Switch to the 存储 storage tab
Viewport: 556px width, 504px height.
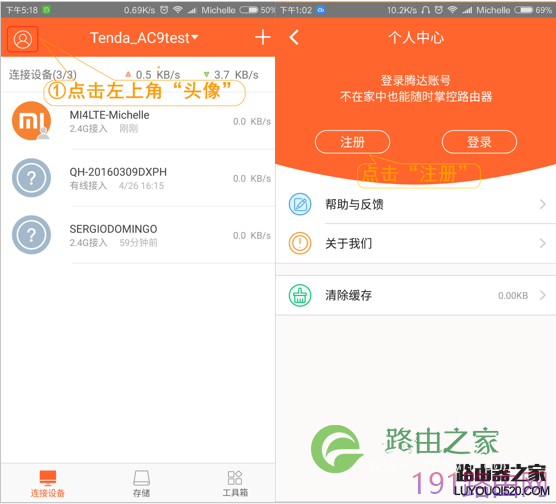coord(141,483)
